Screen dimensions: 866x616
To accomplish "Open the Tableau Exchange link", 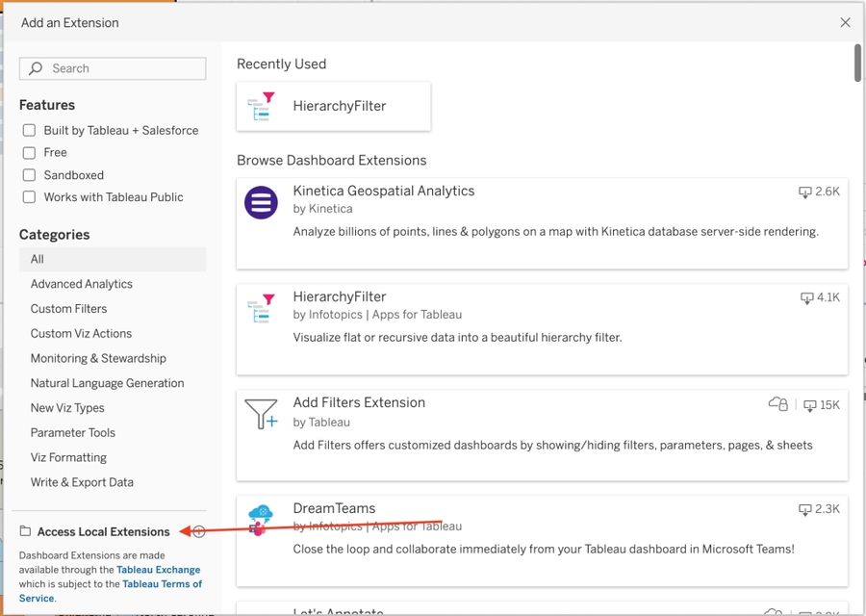I will click(x=159, y=570).
